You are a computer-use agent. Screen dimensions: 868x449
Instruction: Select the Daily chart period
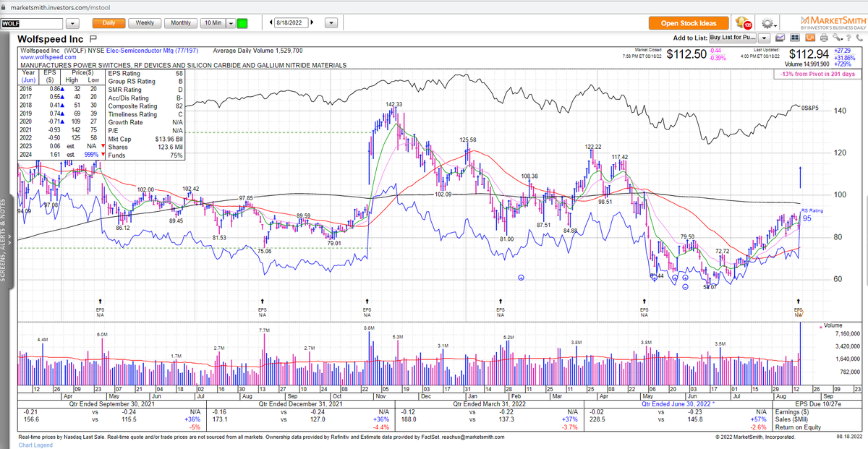pos(109,22)
